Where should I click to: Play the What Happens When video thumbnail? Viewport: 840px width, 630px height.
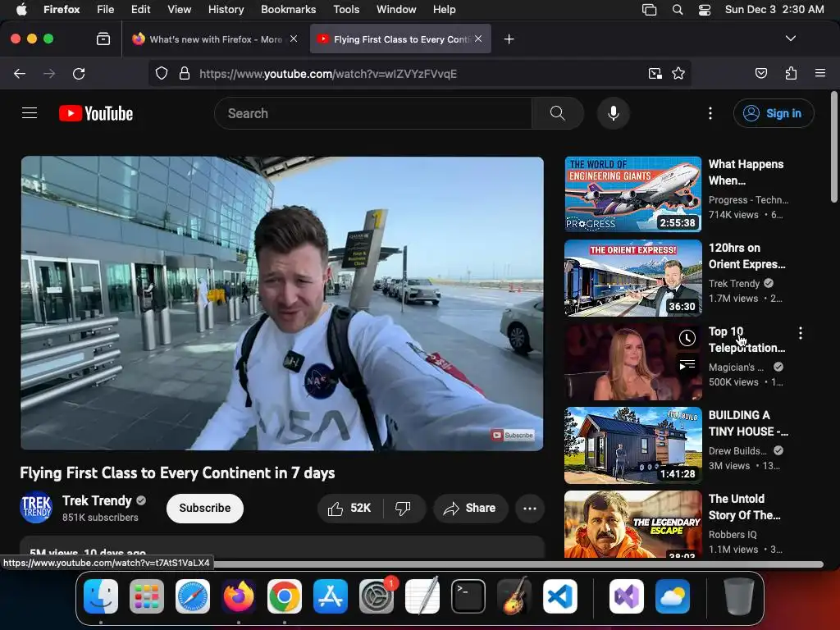pos(632,194)
